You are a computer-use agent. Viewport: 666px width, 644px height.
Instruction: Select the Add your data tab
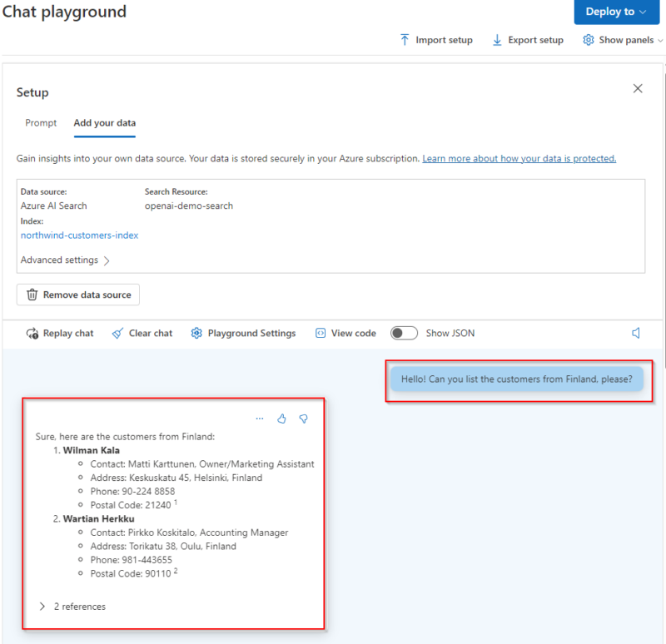(104, 122)
